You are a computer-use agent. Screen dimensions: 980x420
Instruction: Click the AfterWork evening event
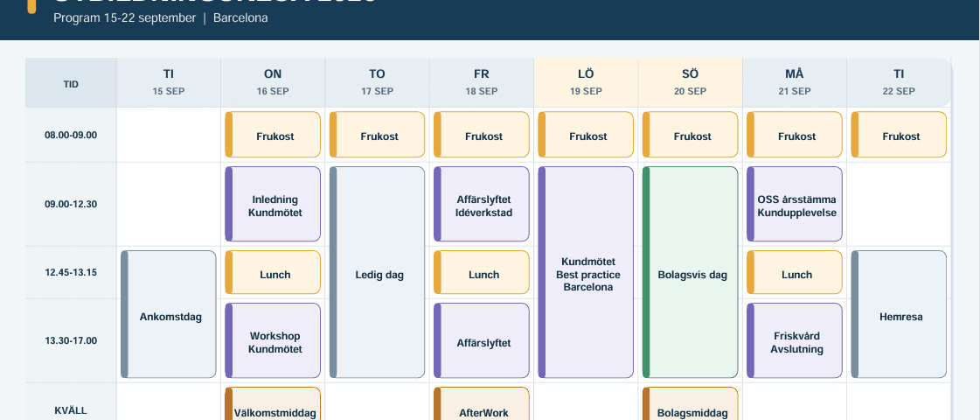[x=481, y=403]
